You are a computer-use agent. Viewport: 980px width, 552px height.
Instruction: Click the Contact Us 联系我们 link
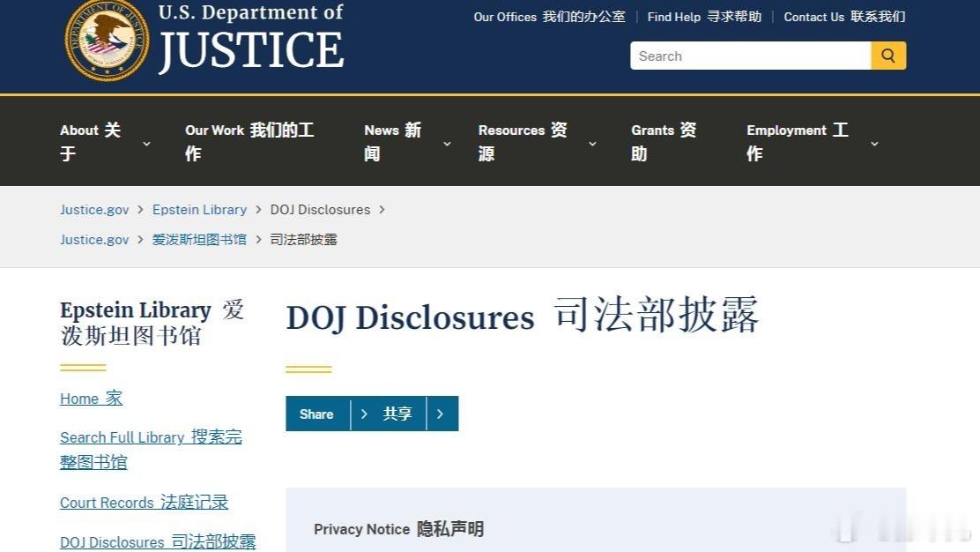pyautogui.click(x=844, y=17)
